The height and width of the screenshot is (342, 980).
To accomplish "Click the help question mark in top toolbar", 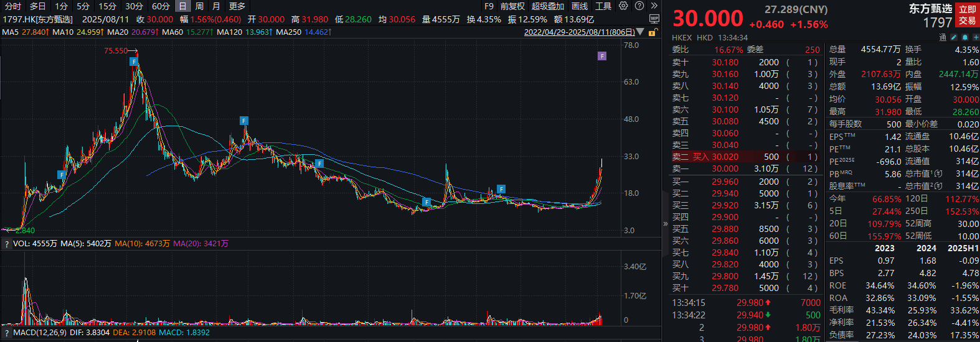I will coord(639,6).
